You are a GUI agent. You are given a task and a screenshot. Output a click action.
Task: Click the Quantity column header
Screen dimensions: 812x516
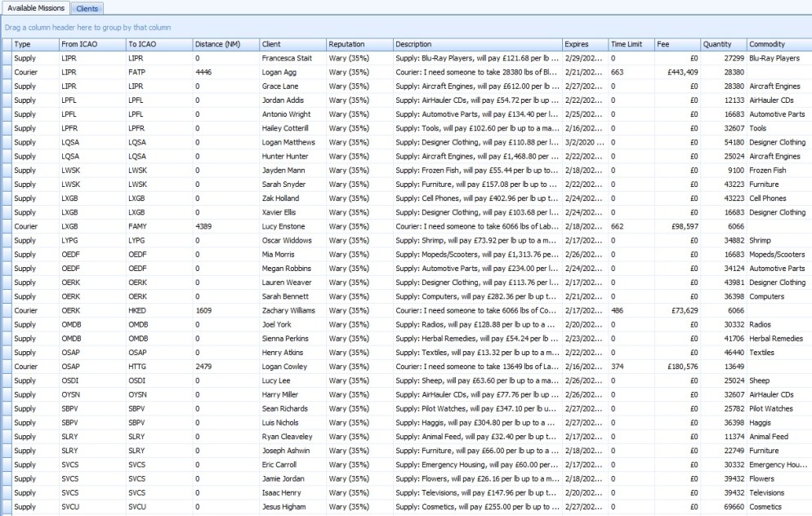[x=723, y=44]
